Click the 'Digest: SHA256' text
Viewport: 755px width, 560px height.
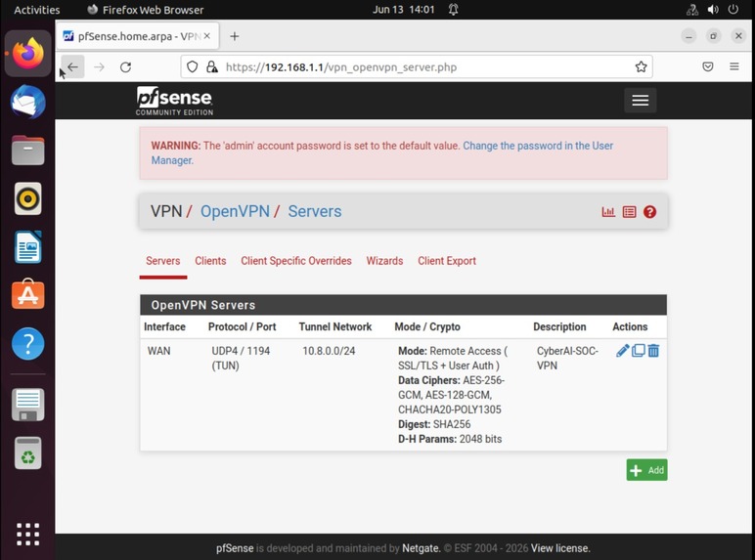pos(434,424)
